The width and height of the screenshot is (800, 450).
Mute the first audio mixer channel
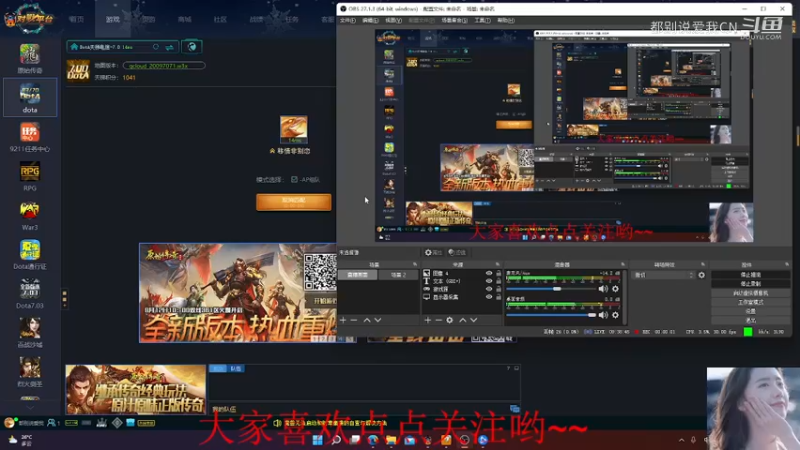[603, 289]
